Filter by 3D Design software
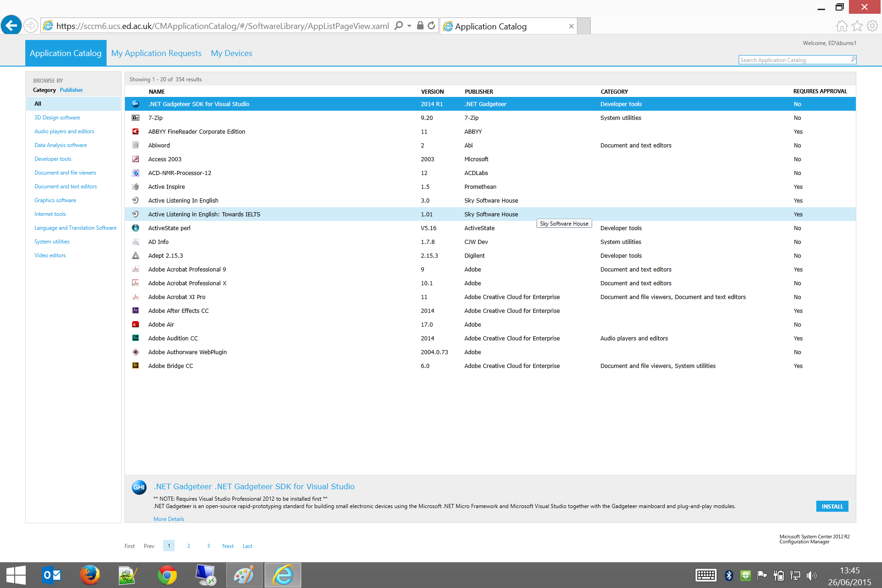 click(57, 118)
